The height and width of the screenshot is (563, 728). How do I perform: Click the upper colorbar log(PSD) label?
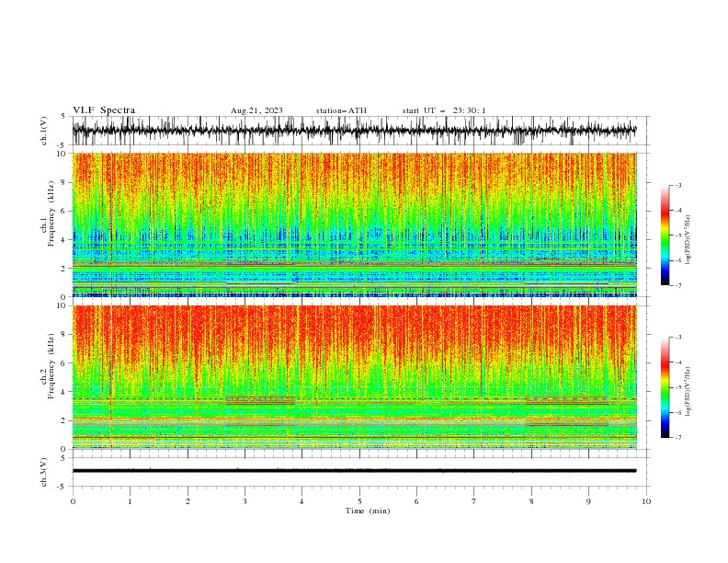tap(688, 240)
